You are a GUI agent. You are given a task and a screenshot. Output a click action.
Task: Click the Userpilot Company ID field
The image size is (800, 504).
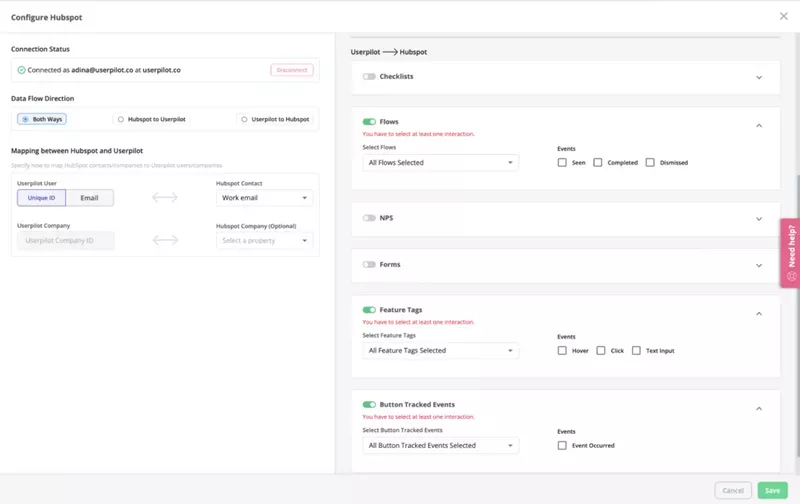tap(65, 240)
